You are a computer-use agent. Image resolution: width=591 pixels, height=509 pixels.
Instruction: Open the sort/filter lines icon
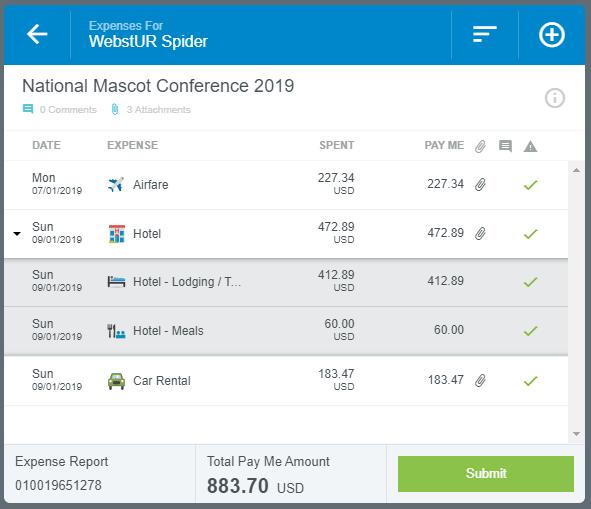tap(484, 34)
